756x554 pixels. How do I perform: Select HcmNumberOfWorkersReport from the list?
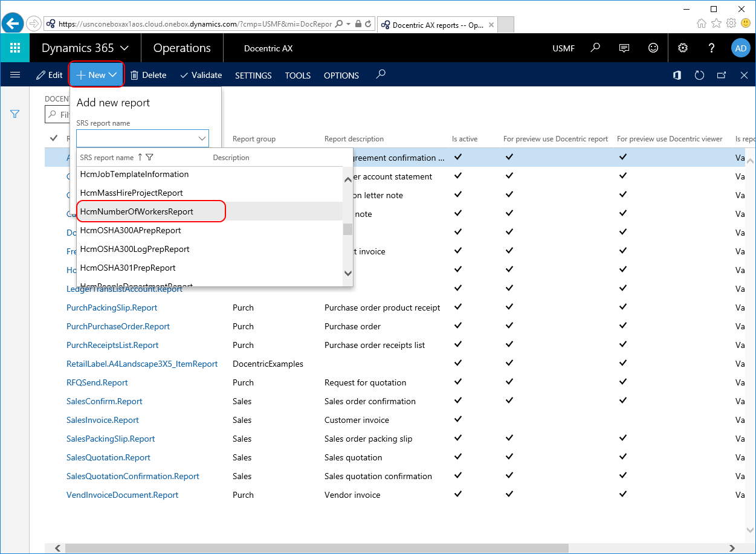[210, 211]
